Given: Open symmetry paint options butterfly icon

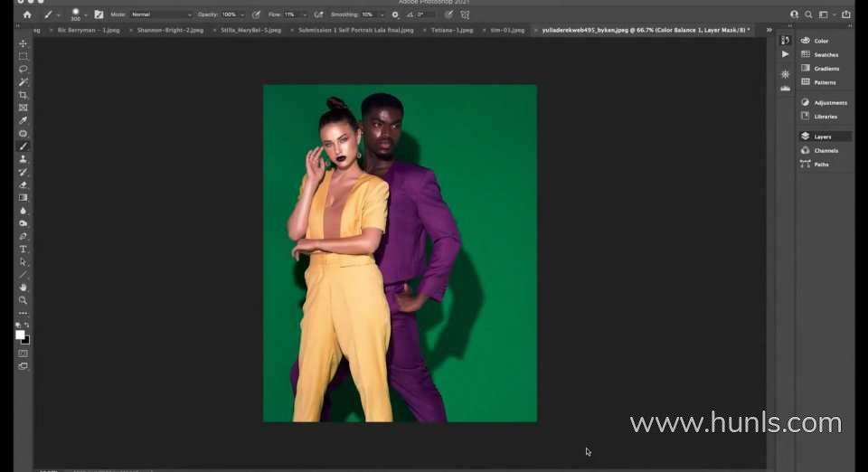Looking at the screenshot, I should click(x=465, y=14).
